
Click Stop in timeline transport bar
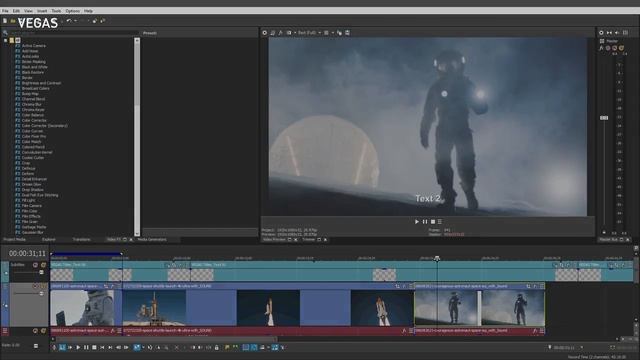click(94, 347)
